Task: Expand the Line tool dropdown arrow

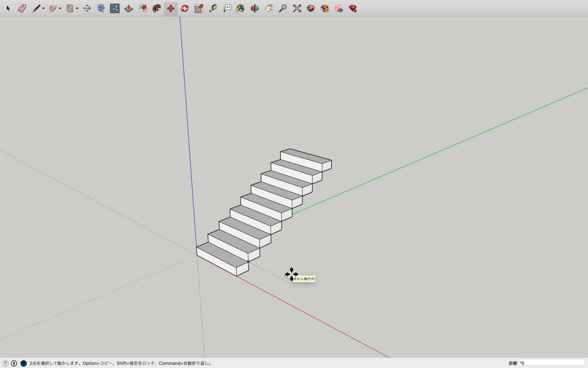Action: 43,8
